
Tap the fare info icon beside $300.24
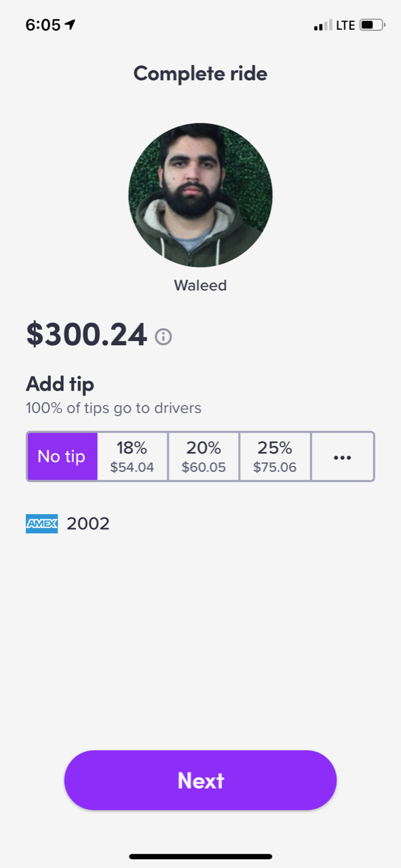pyautogui.click(x=164, y=336)
